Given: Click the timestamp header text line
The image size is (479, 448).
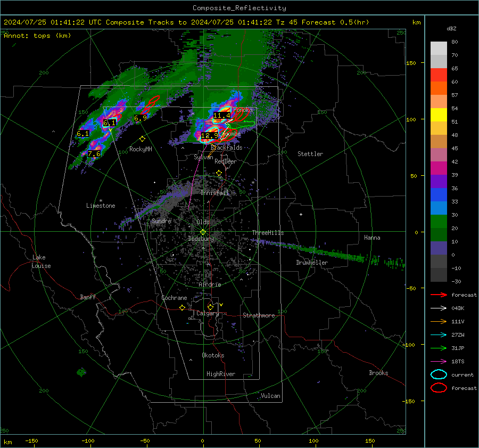Looking at the screenshot, I should point(186,22).
